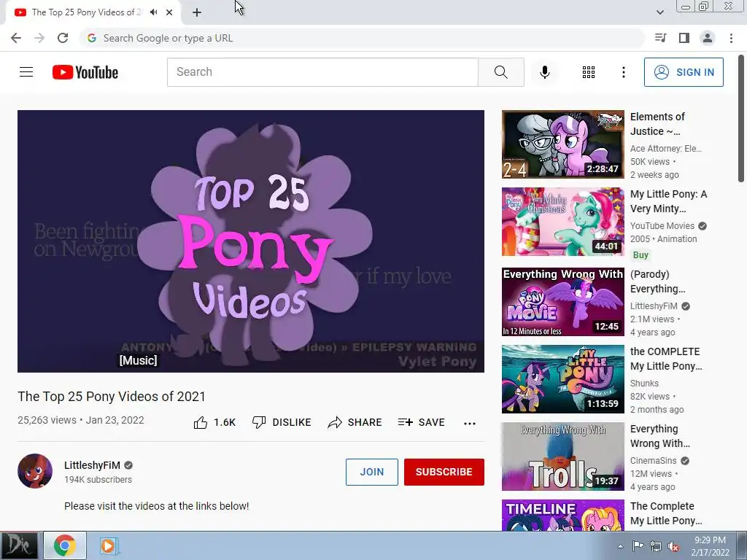Open the LittleshyFiM channel avatar
Screen dimensions: 747x560
coord(35,471)
